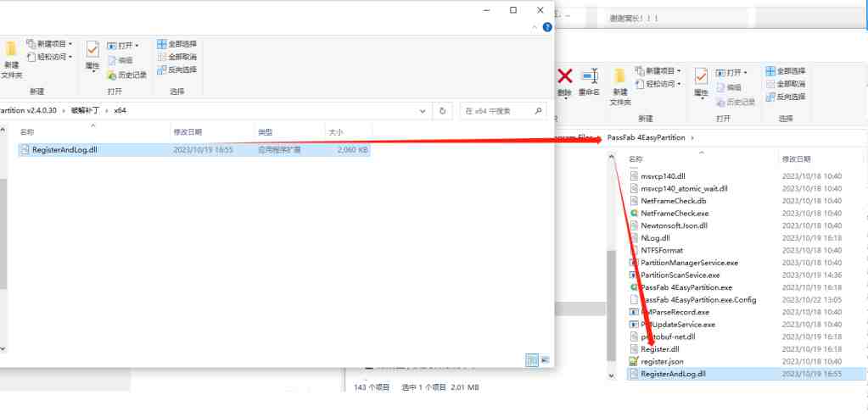Open address bar history dropdown in x64 window
Screen dimensions: 868x417
(423, 111)
